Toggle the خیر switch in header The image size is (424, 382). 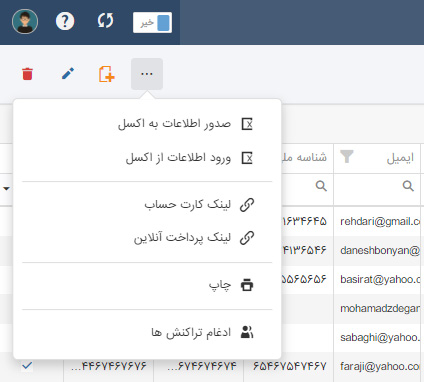(x=152, y=23)
